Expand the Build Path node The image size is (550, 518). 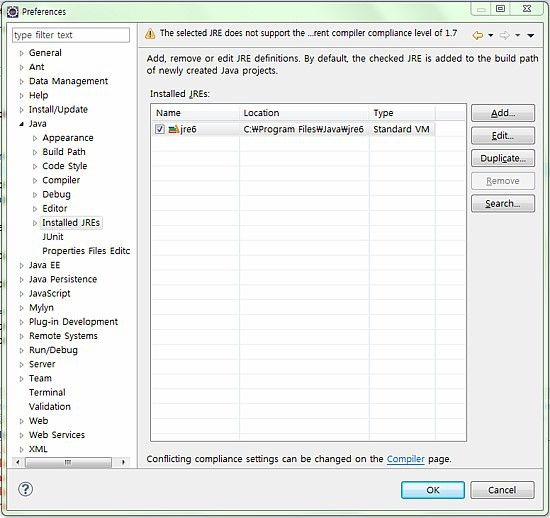[35, 152]
